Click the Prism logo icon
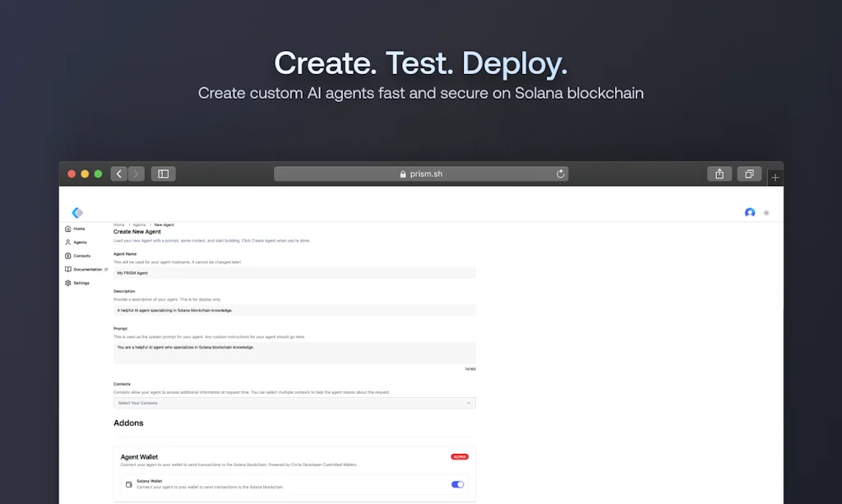This screenshot has width=842, height=504. 77,212
